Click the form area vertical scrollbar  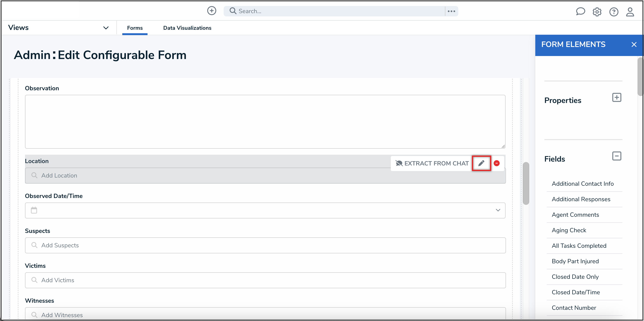pyautogui.click(x=526, y=184)
